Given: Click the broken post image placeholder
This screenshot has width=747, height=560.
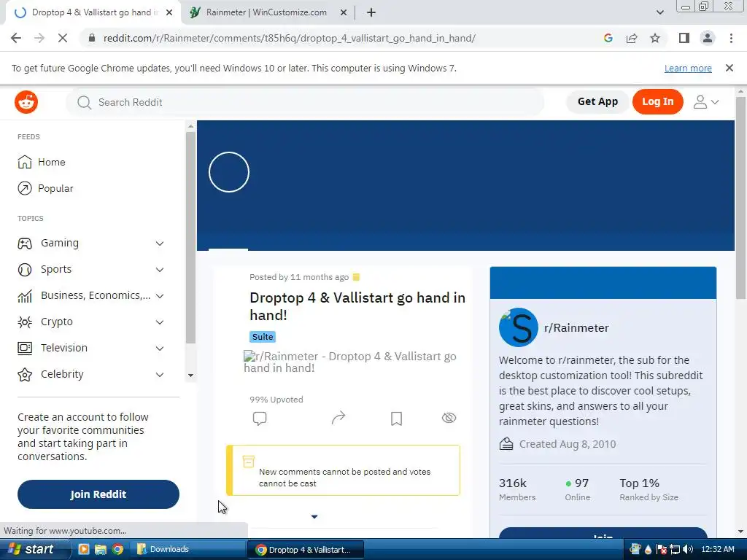Looking at the screenshot, I should (x=349, y=362).
